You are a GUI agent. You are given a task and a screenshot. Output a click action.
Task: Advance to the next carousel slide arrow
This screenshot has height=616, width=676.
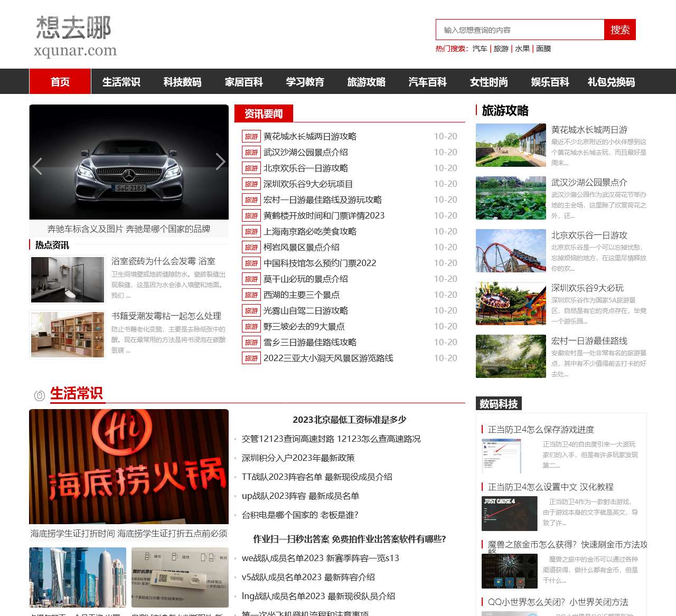[x=220, y=162]
